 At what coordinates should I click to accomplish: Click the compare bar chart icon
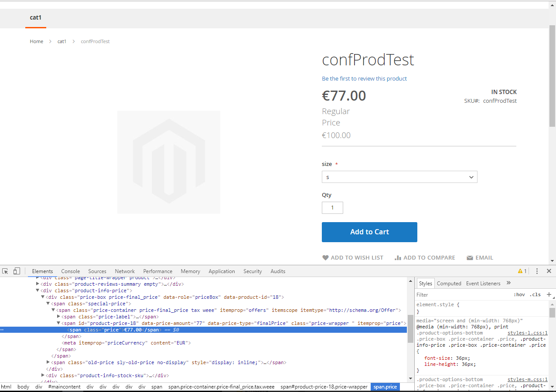398,258
